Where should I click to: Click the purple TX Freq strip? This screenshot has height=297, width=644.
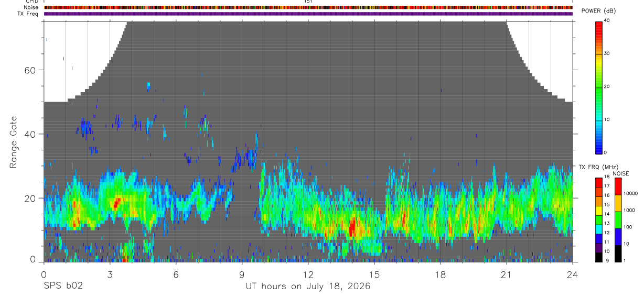308,14
